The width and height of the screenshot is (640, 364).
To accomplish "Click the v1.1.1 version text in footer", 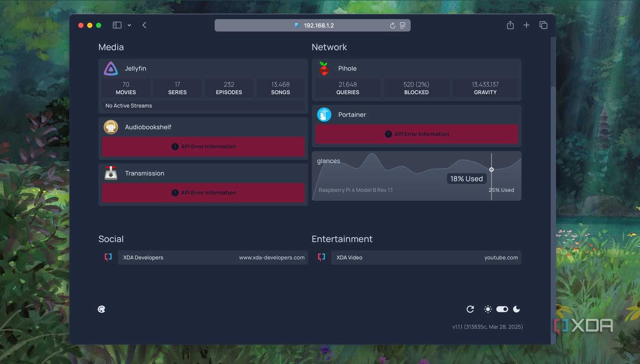I will [487, 327].
